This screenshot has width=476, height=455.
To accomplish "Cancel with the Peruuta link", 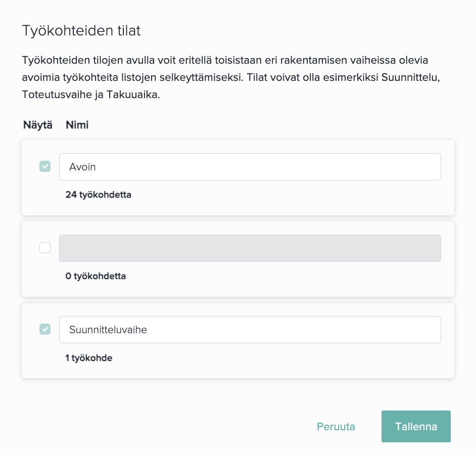I will point(336,427).
